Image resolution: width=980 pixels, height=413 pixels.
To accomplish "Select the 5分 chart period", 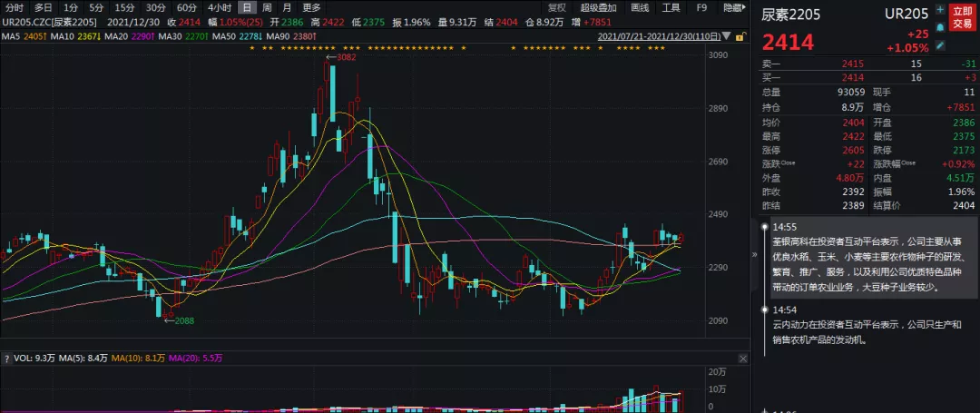I will (x=96, y=7).
